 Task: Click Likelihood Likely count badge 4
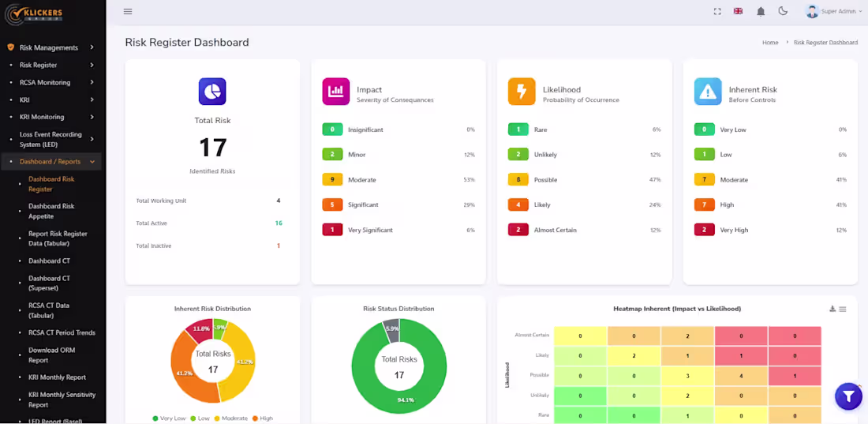pos(518,204)
